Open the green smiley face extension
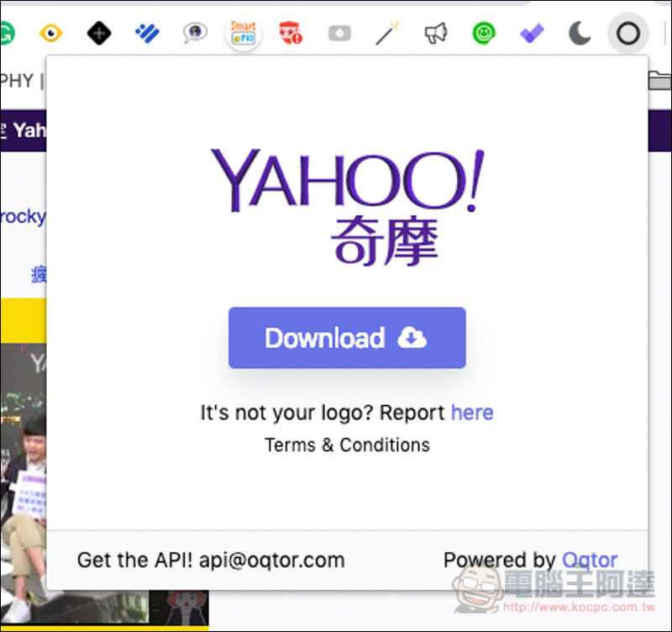The height and width of the screenshot is (632, 672). pos(484,33)
